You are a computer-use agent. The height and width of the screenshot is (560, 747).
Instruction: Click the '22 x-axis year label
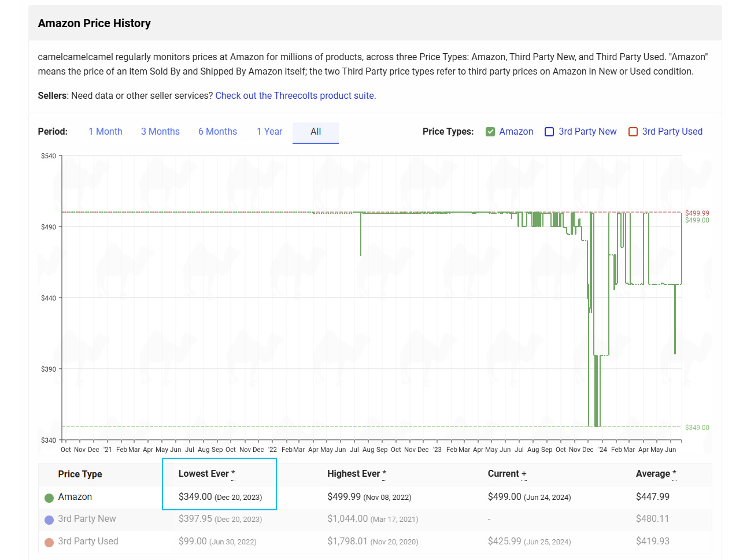(x=272, y=450)
